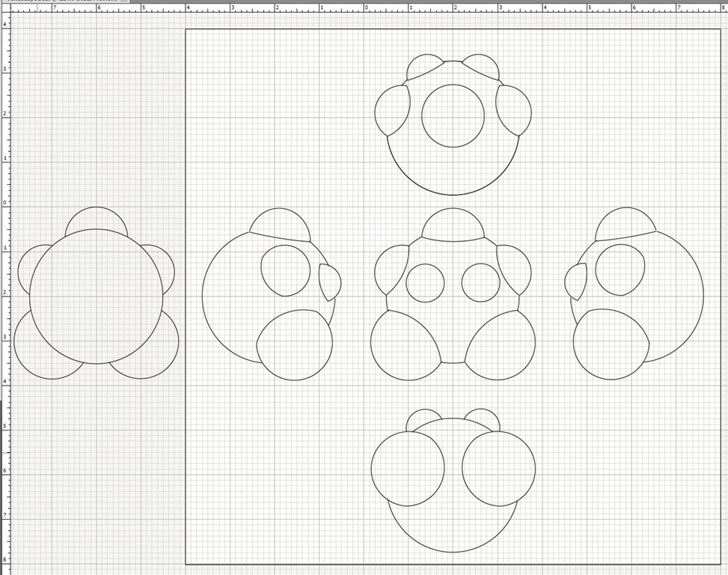Viewport: 728px width, 575px height.
Task: Pick the small arm on left side view
Action: click(x=329, y=282)
